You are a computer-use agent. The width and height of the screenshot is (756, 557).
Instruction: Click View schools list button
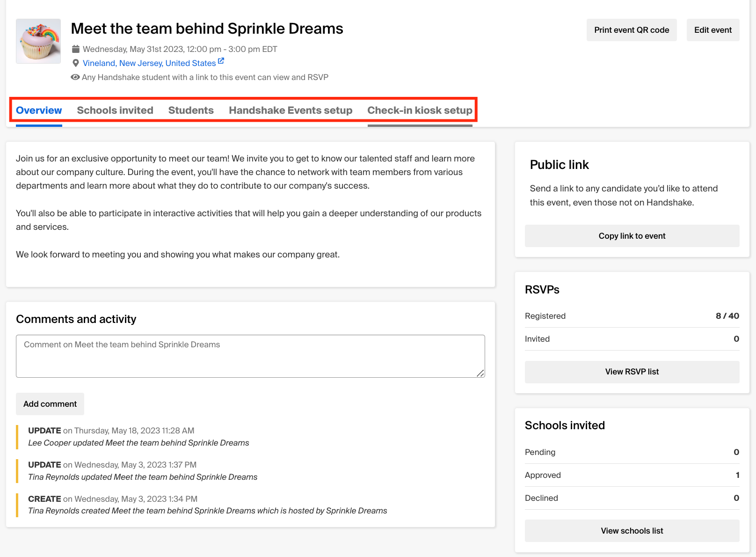[x=632, y=531]
